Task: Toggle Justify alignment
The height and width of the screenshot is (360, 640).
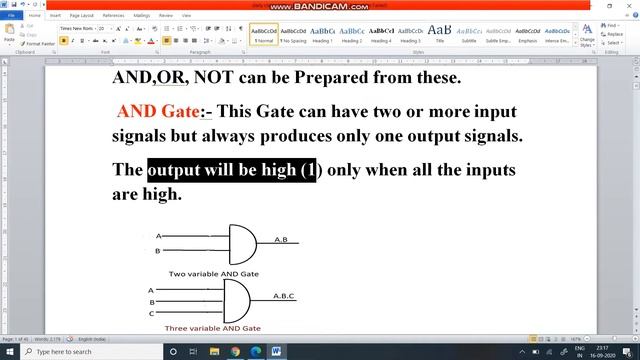Action: pos(195,41)
